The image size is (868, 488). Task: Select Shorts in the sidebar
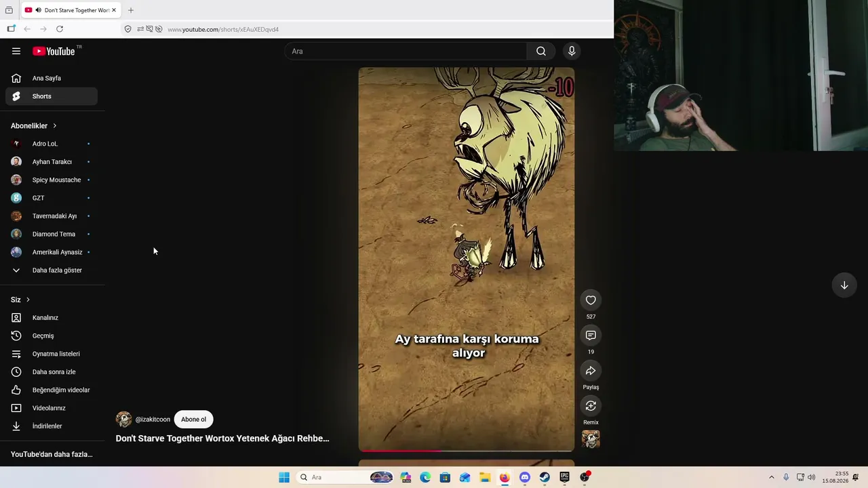[x=52, y=96]
